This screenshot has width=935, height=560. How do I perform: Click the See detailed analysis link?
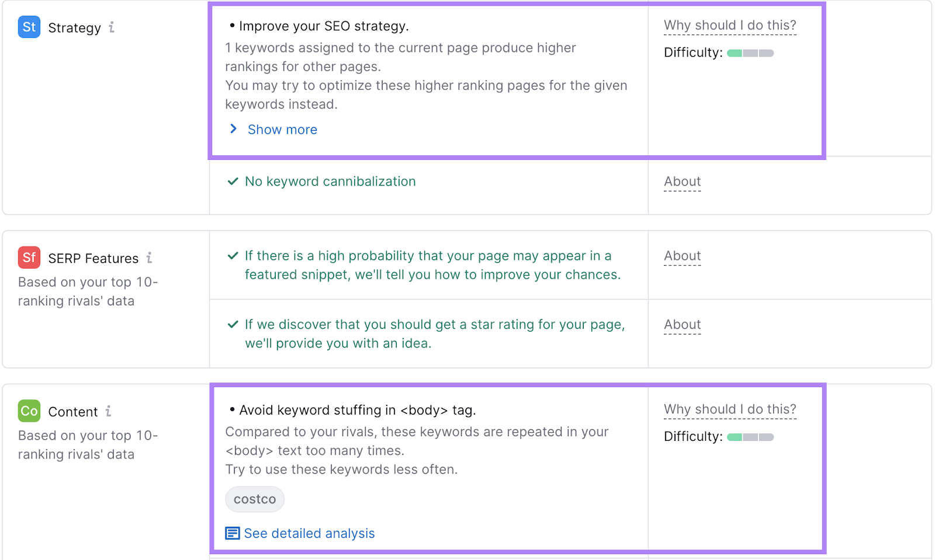point(309,533)
